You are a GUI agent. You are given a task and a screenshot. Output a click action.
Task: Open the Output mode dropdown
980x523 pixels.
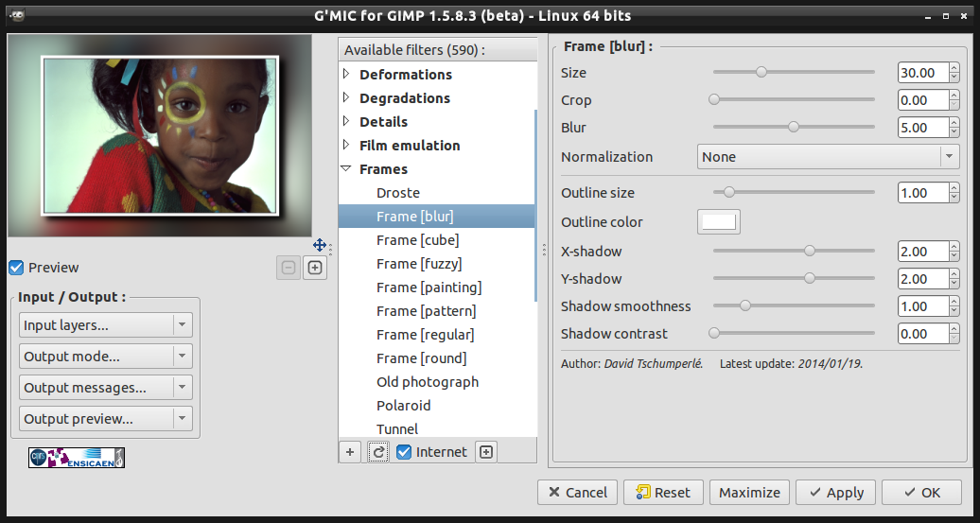(x=106, y=357)
